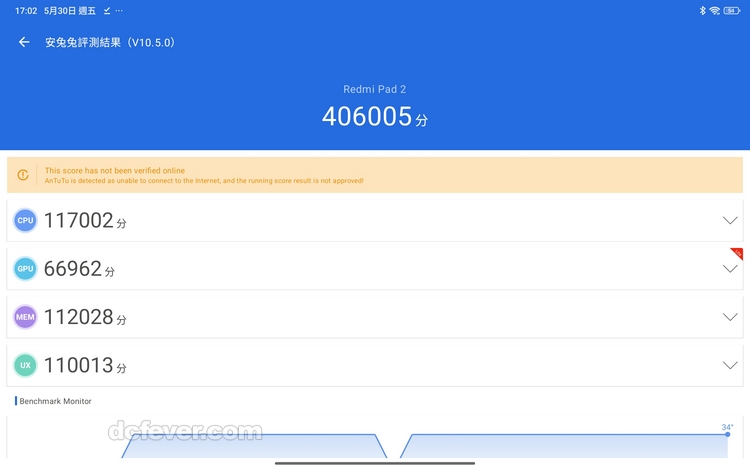
Task: Tap the 34° temperature point on the chart
Action: [728, 434]
